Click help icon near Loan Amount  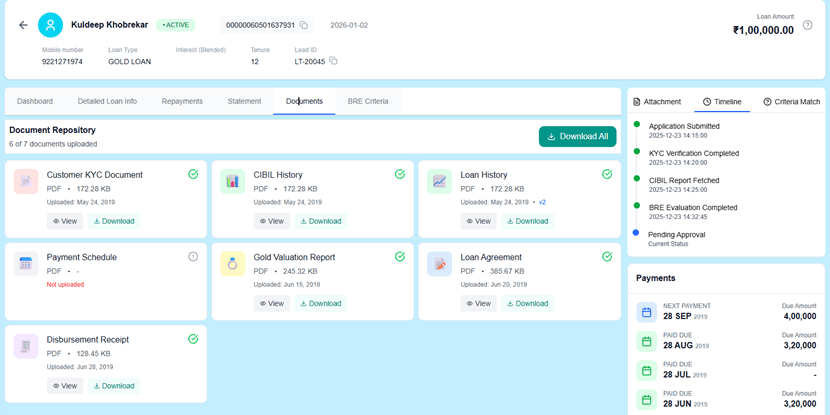[808, 25]
